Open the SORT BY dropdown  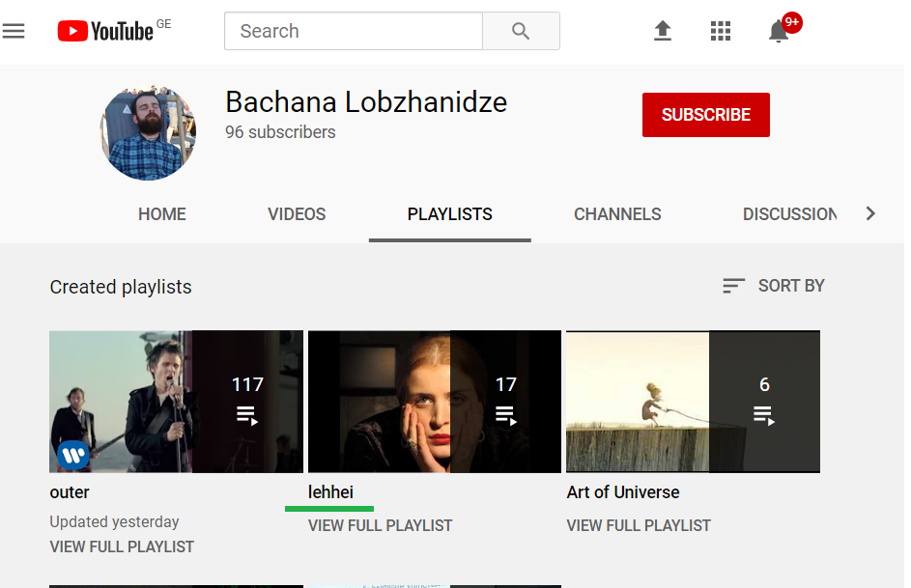coord(773,286)
